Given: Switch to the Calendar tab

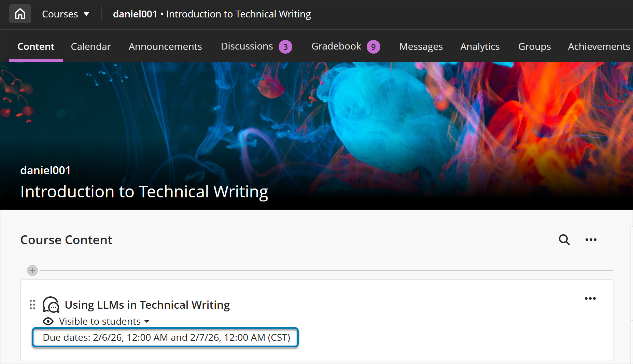Looking at the screenshot, I should [90, 46].
